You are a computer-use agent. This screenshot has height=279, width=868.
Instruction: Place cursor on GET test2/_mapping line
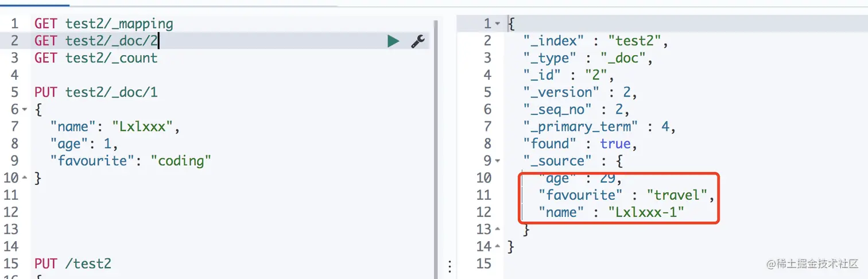tap(103, 24)
